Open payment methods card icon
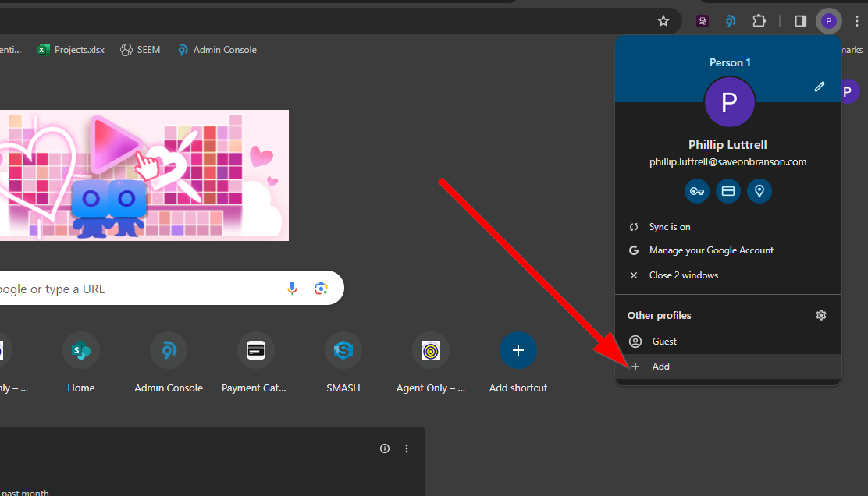 pyautogui.click(x=728, y=191)
